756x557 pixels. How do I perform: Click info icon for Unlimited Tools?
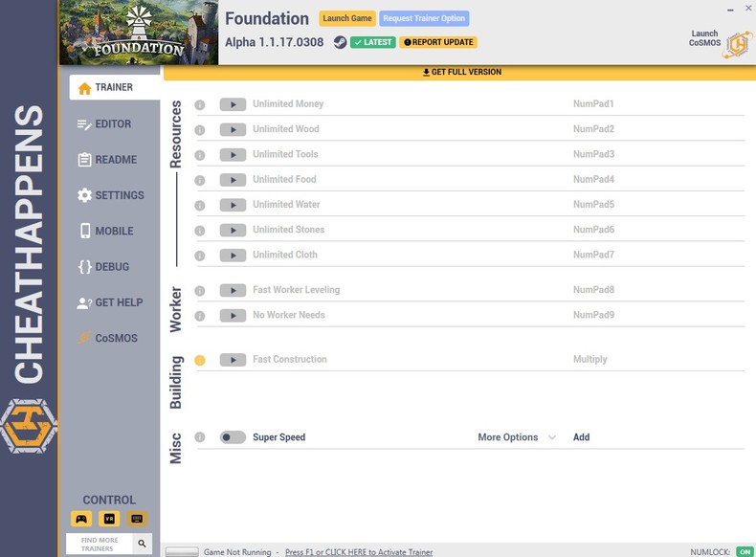200,155
